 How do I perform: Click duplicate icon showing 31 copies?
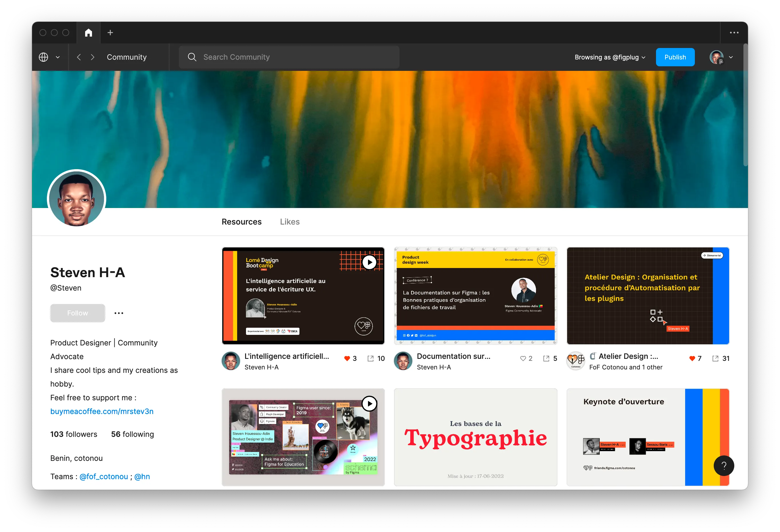point(715,359)
